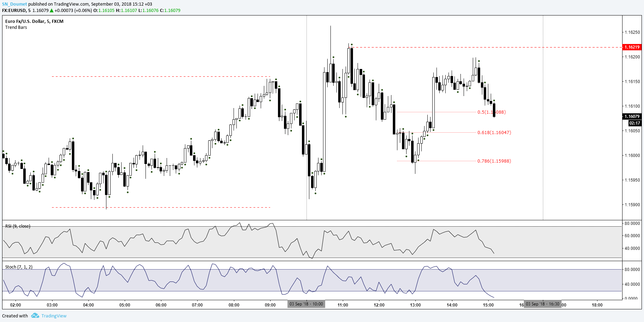The width and height of the screenshot is (644, 322).
Task: Select the 0.786(1.15988) Fibonacci level label
Action: pos(494,161)
